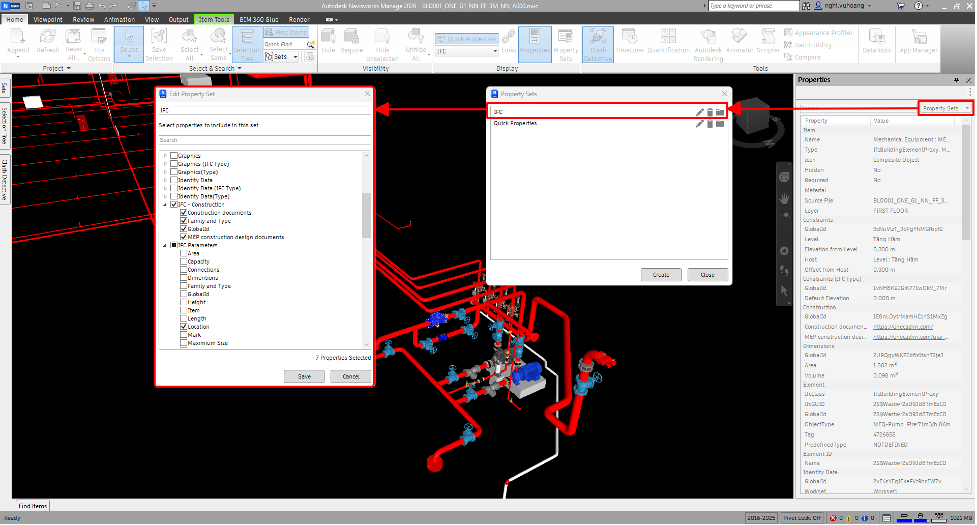Viewport: 977px width, 525px height.
Task: Click the property search field
Action: 265,140
